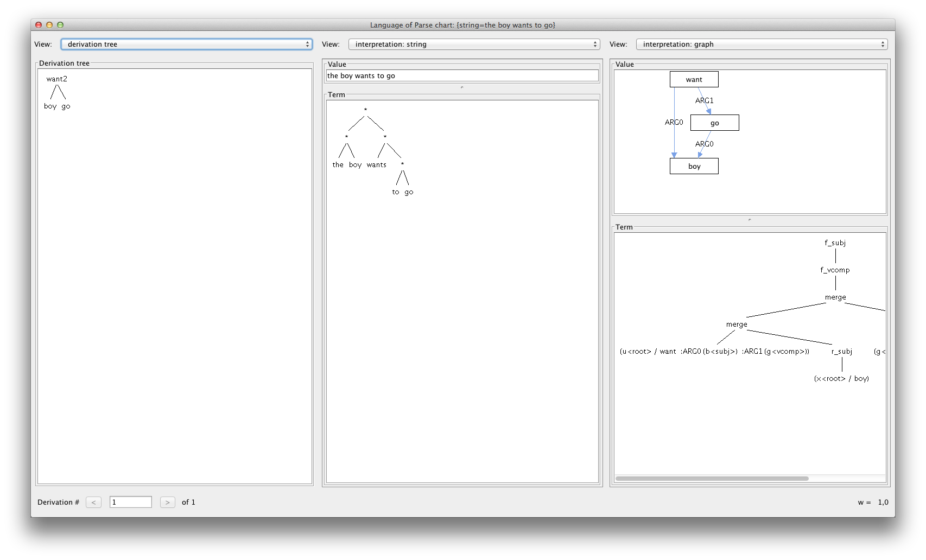This screenshot has width=926, height=560.
Task: Click the upper merge node under f_vcomp
Action: (x=835, y=297)
